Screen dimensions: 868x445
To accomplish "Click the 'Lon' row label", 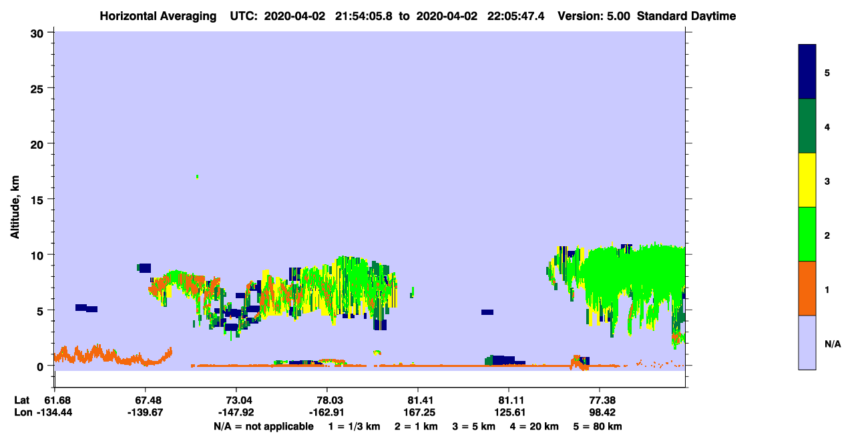I will [x=22, y=412].
